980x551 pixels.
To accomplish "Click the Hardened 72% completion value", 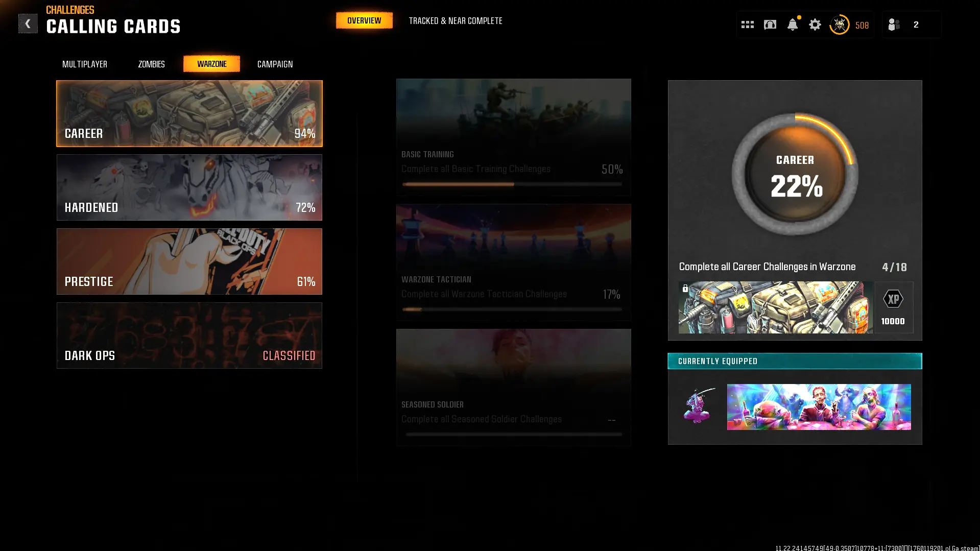I will pos(305,208).
